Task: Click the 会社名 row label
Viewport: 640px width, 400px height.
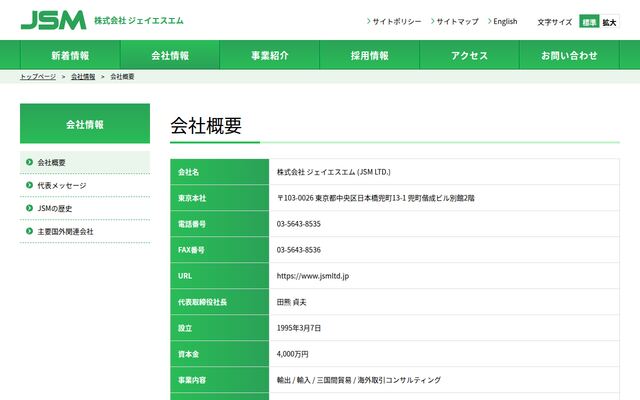Action: click(188, 172)
